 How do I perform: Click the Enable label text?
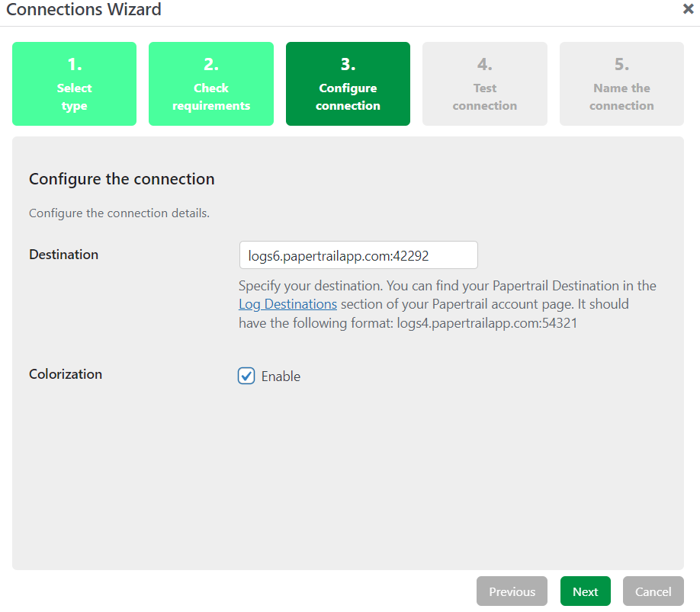281,376
